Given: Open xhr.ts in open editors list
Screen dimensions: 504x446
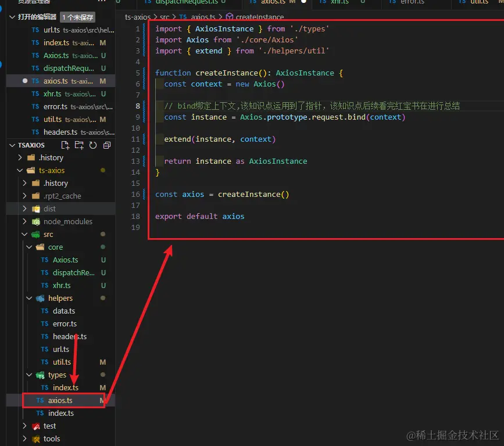Looking at the screenshot, I should 61,93.
